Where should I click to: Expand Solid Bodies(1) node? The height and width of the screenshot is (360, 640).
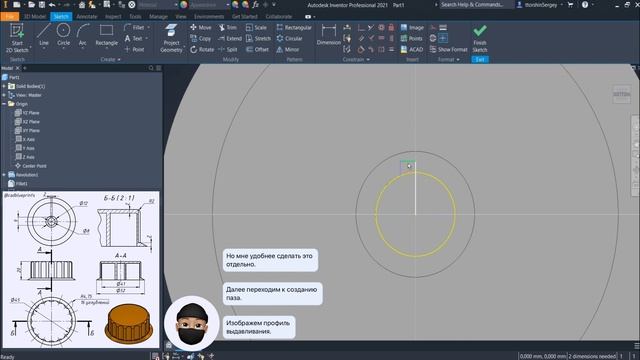[x=4, y=86]
